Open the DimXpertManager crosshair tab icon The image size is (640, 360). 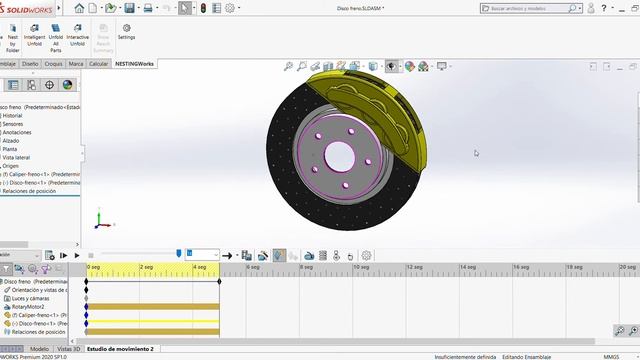pyautogui.click(x=49, y=85)
